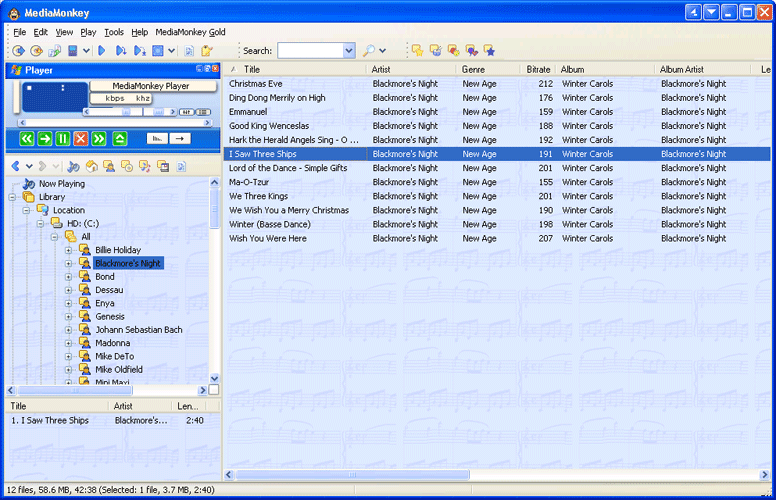Click the portable device toolbar icon

[x=73, y=50]
